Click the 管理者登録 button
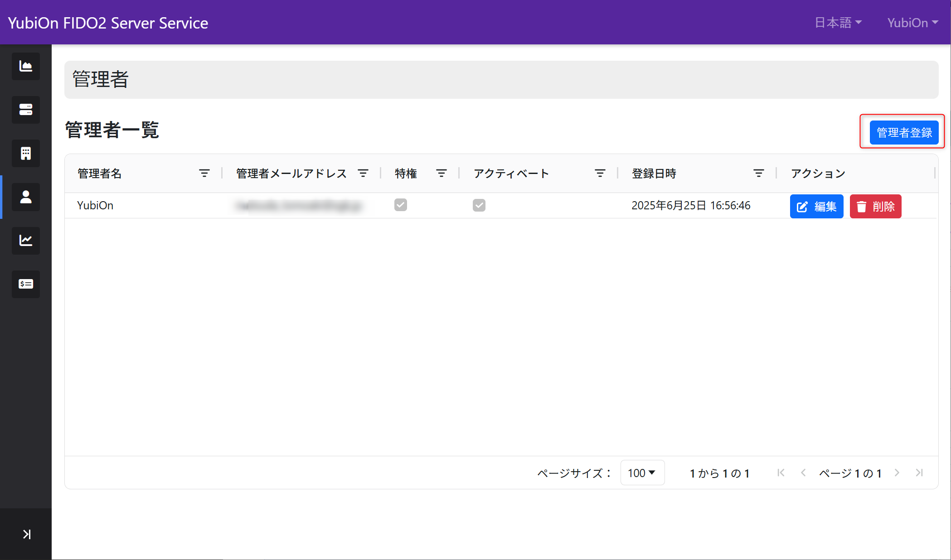This screenshot has width=951, height=560. tap(904, 132)
